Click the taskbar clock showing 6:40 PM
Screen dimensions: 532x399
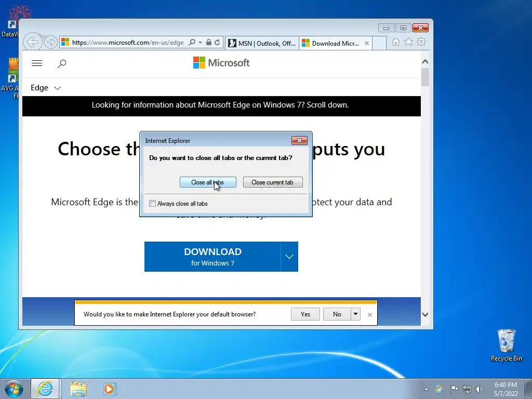(x=506, y=389)
